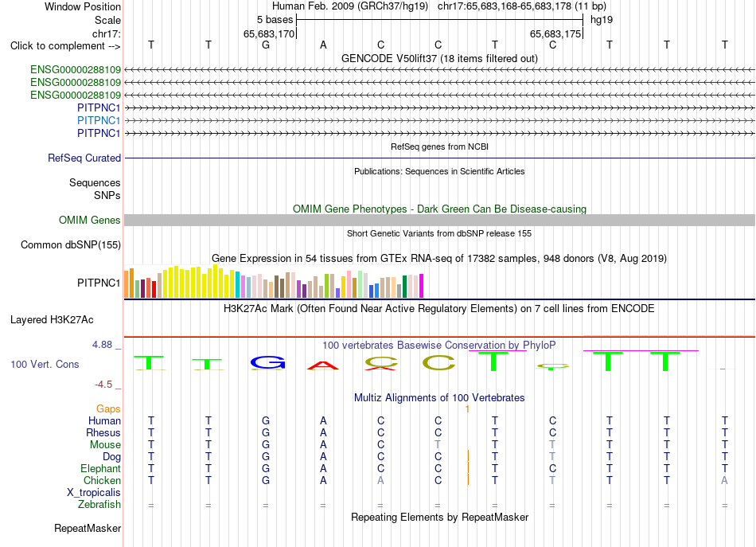
Task: Select the 'Dog' species label
Action: click(111, 457)
